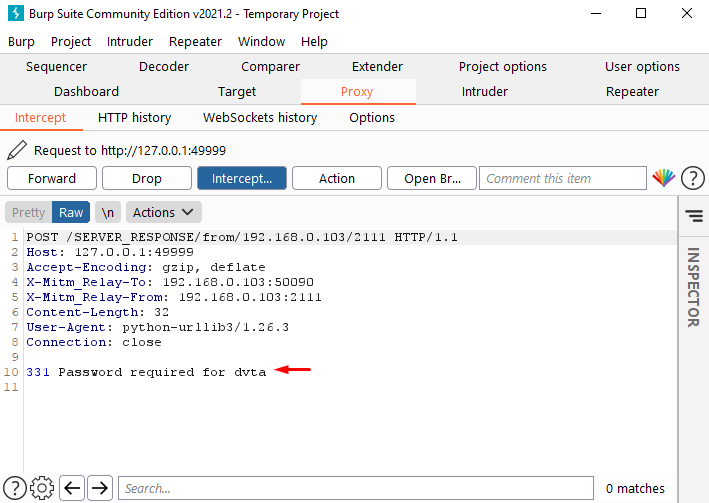The height and width of the screenshot is (503, 709).
Task: Click the 331 Password required body text
Action: pos(146,372)
